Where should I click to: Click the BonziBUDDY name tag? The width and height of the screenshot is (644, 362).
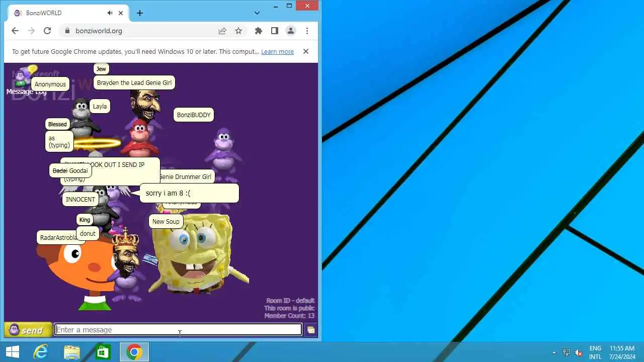[194, 115]
